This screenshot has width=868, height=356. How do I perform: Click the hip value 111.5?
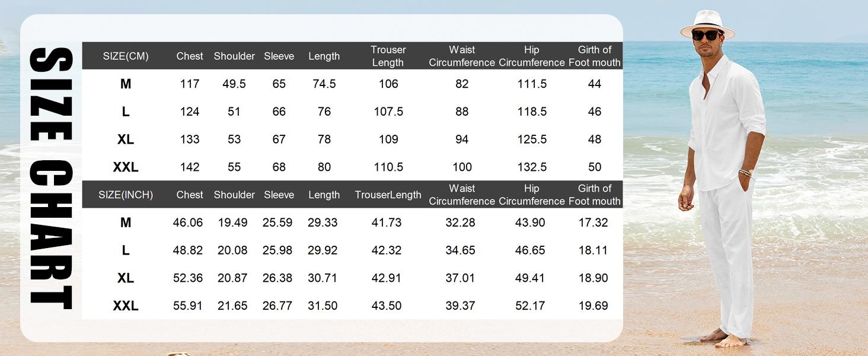pyautogui.click(x=532, y=84)
